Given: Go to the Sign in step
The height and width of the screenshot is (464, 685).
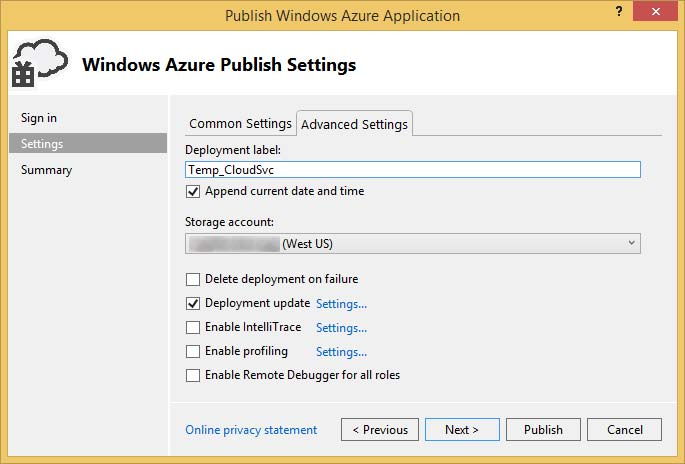Looking at the screenshot, I should 39,118.
